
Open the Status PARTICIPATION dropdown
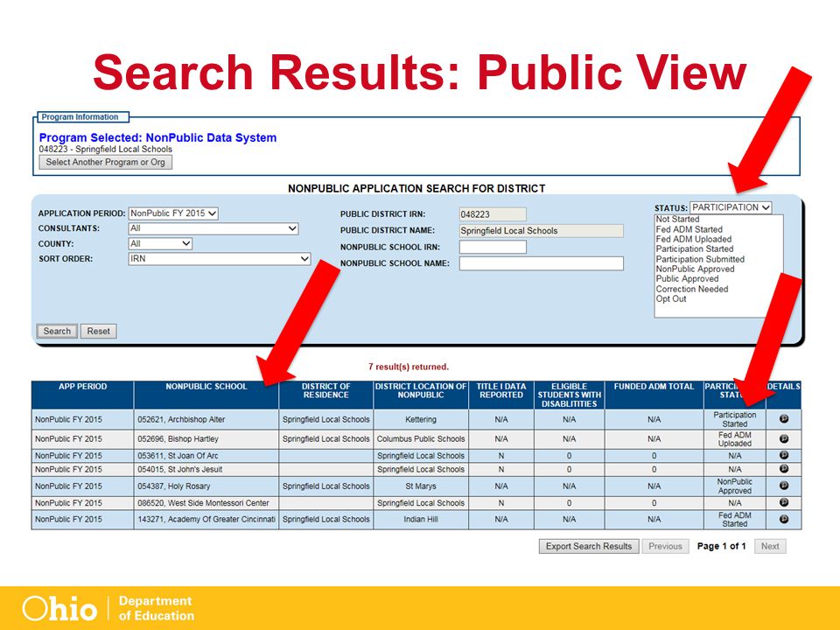click(731, 207)
